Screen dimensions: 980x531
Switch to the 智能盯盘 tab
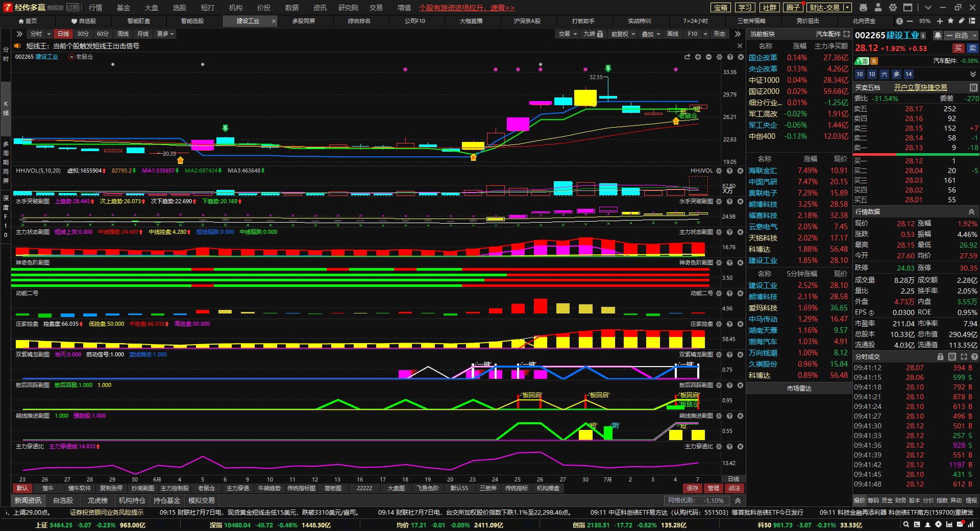point(139,21)
